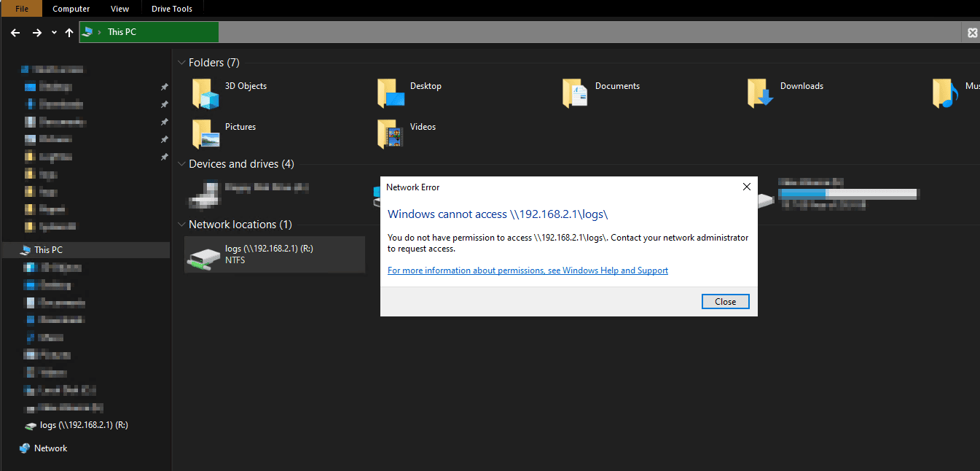Select the Videos folder icon

[391, 135]
